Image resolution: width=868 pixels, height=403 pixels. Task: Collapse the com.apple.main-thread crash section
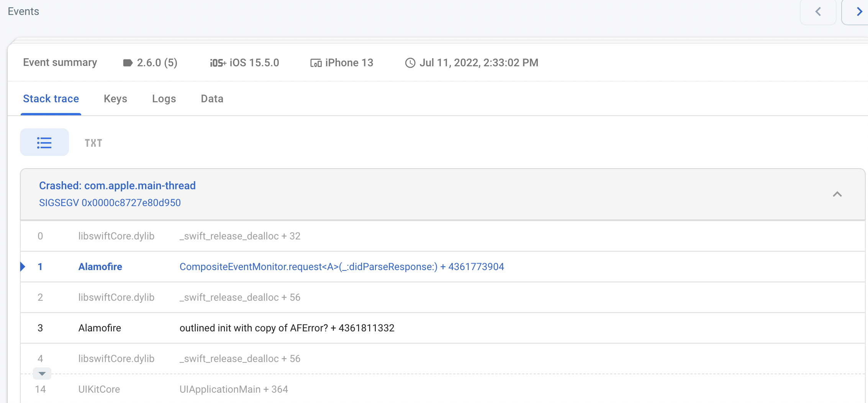[x=837, y=195]
